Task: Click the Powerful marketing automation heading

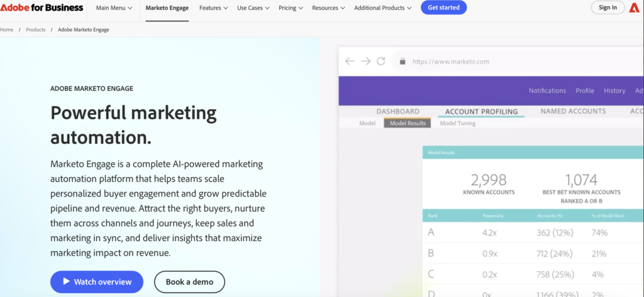Action: (x=133, y=125)
